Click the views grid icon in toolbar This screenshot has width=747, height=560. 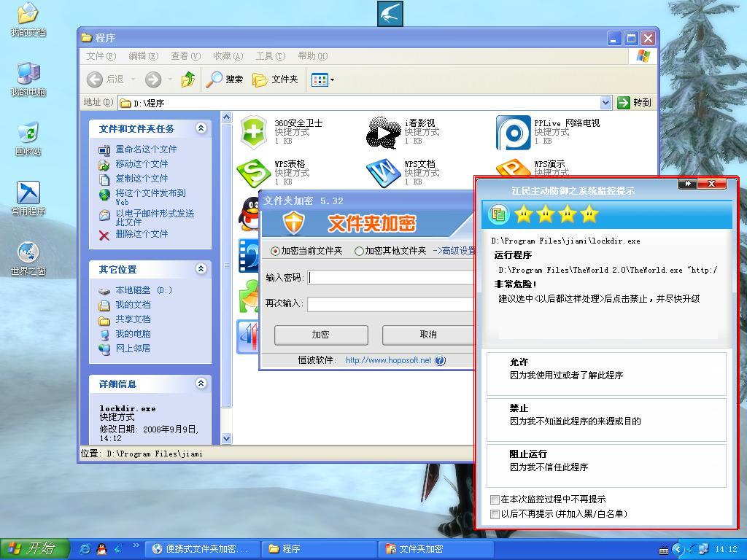pyautogui.click(x=320, y=79)
